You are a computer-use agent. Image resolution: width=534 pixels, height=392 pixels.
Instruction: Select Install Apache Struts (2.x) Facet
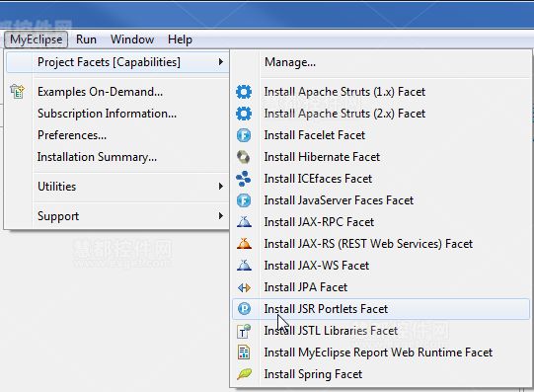pos(381,114)
